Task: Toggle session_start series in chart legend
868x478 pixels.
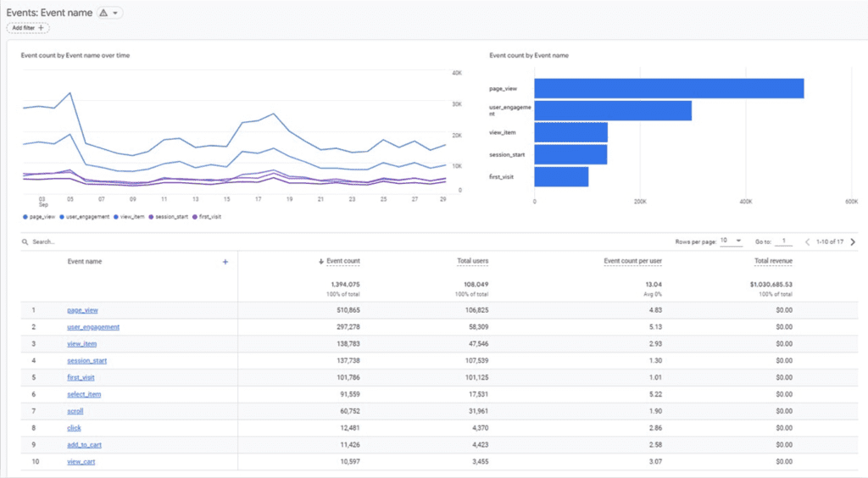Action: tap(169, 217)
